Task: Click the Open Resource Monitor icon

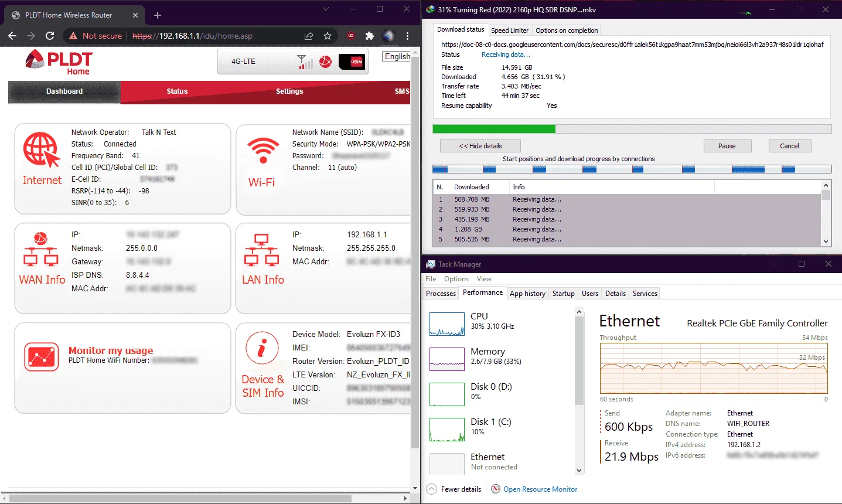Action: coord(496,489)
